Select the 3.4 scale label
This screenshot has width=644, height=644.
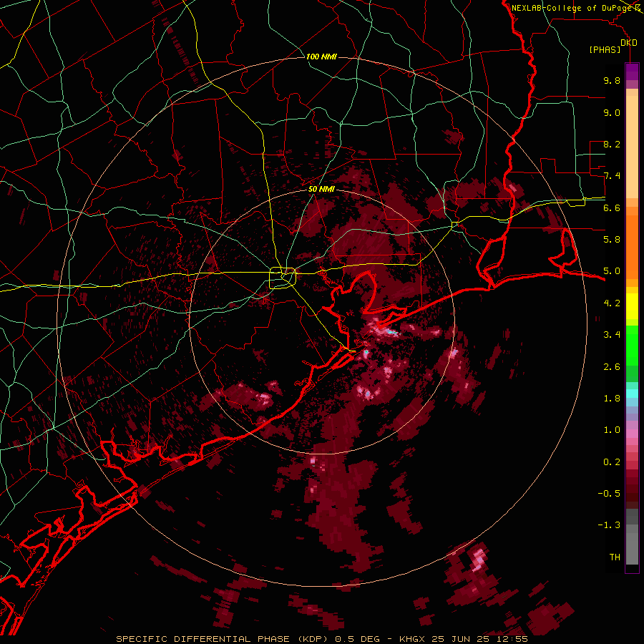(612, 335)
